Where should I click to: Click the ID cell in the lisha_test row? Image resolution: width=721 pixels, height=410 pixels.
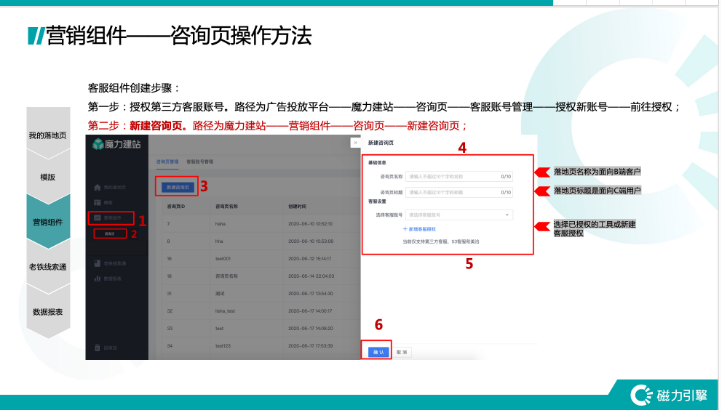point(169,311)
